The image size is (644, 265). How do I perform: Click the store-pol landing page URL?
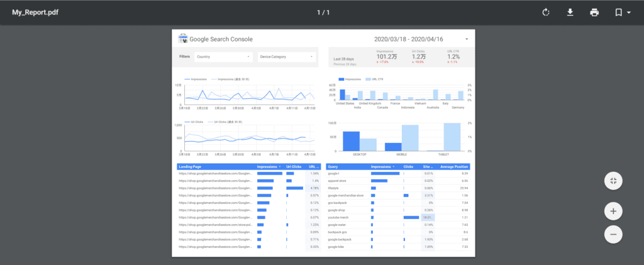(x=215, y=225)
